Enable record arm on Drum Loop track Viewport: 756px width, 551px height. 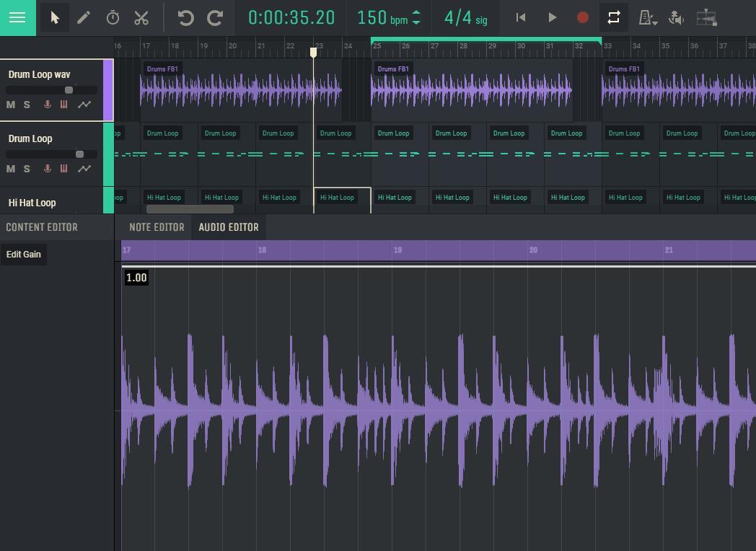click(47, 169)
